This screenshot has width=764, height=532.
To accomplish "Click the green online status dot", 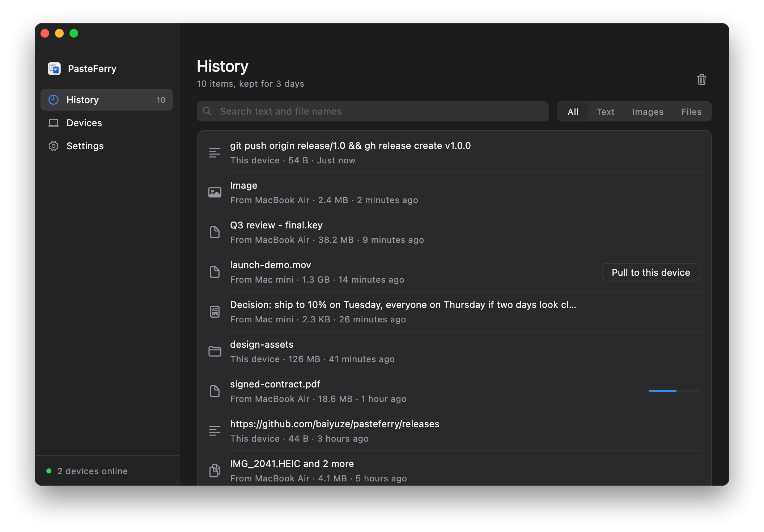I will [x=49, y=471].
